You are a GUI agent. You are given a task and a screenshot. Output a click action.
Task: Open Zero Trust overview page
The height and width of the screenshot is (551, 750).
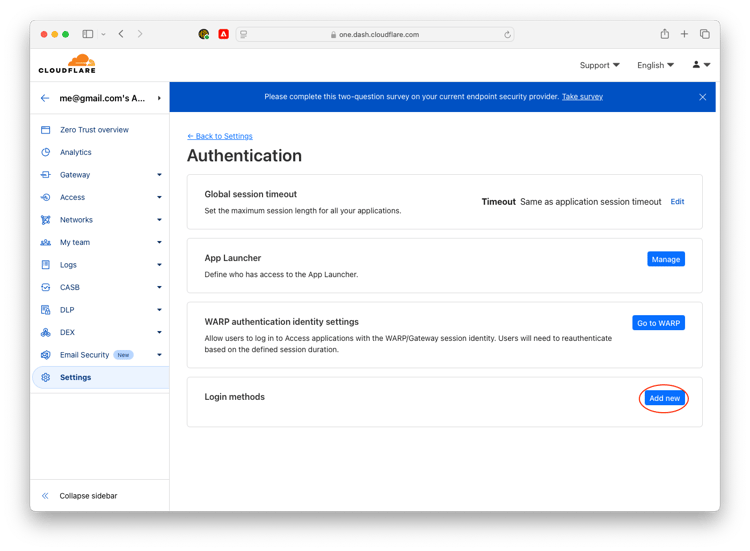tap(94, 130)
